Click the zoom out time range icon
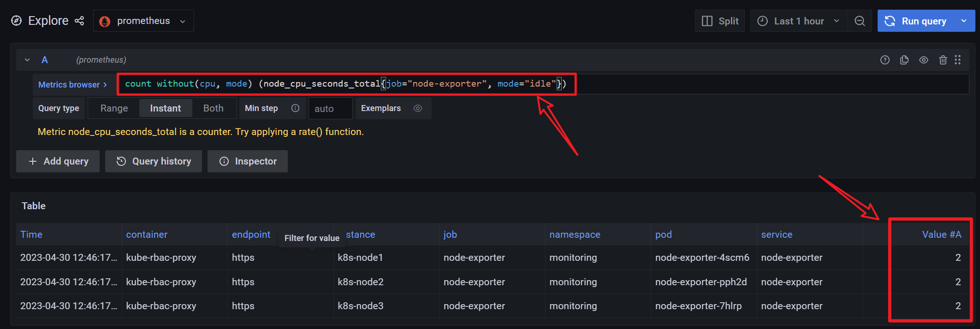 [x=860, y=21]
